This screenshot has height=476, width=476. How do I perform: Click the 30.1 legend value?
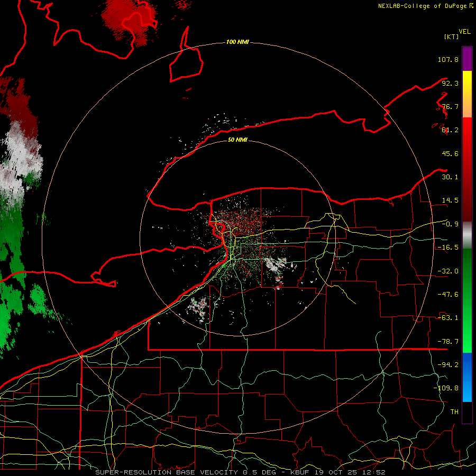(450, 177)
